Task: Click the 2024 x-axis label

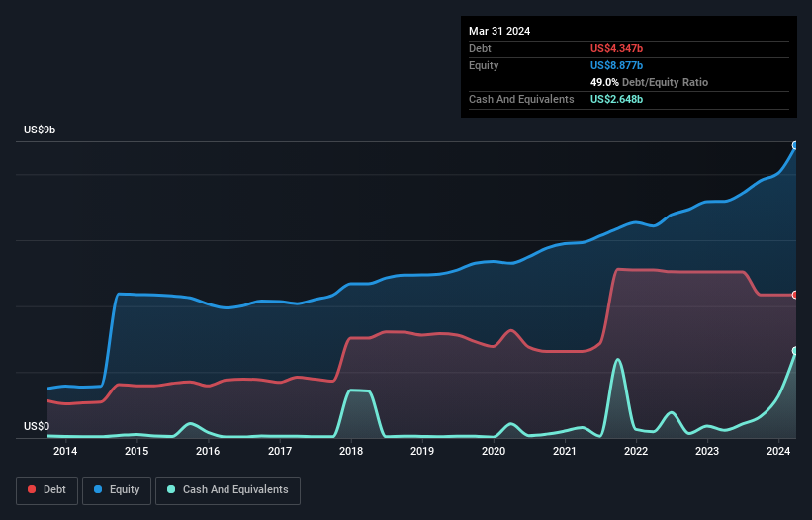Action: pos(778,451)
